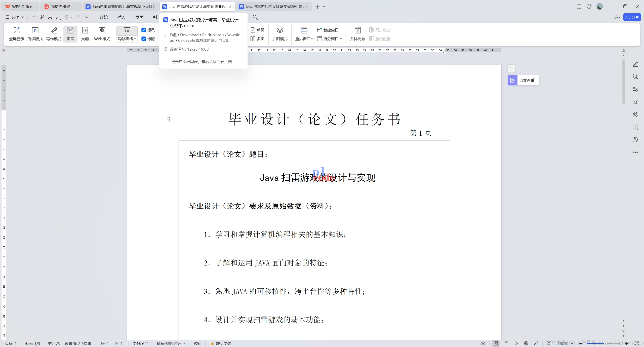
Task: Switch to 大纲 outline view
Action: [x=85, y=34]
